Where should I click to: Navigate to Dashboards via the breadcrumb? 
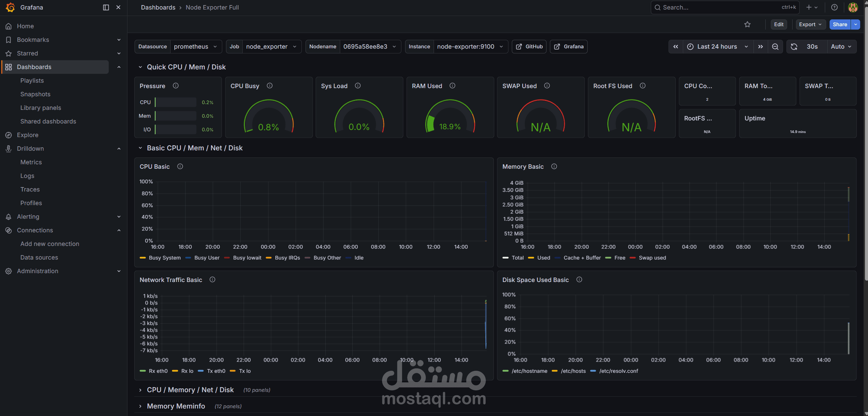158,7
